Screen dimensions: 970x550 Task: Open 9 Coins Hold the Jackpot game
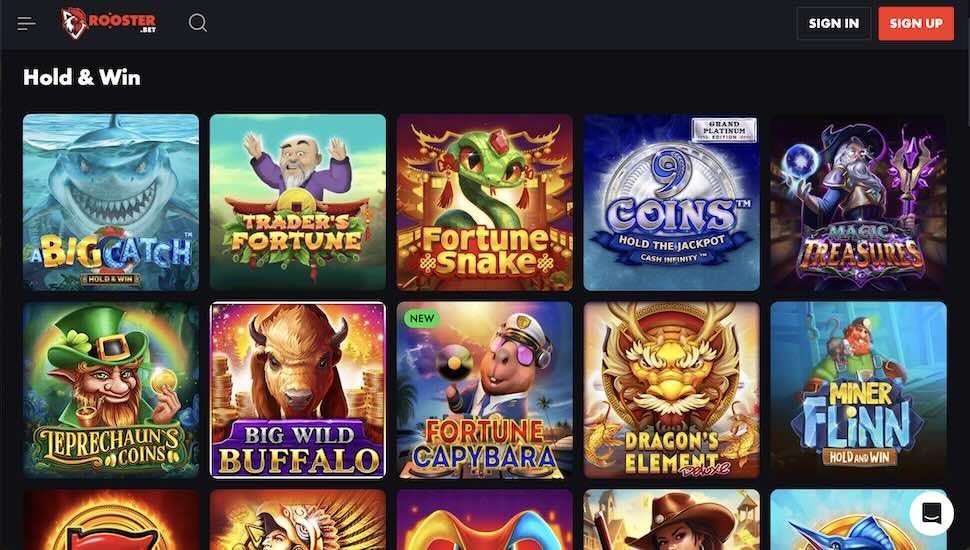coord(671,202)
